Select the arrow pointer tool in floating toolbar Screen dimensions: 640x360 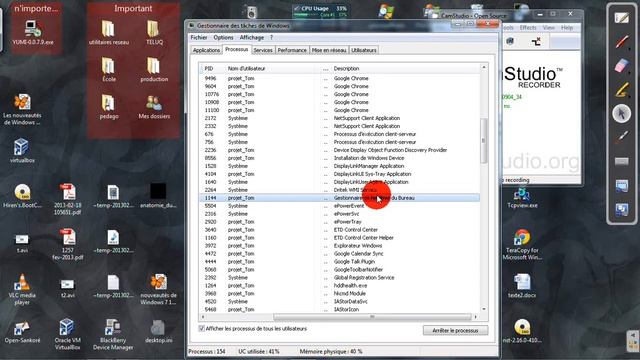[622, 113]
